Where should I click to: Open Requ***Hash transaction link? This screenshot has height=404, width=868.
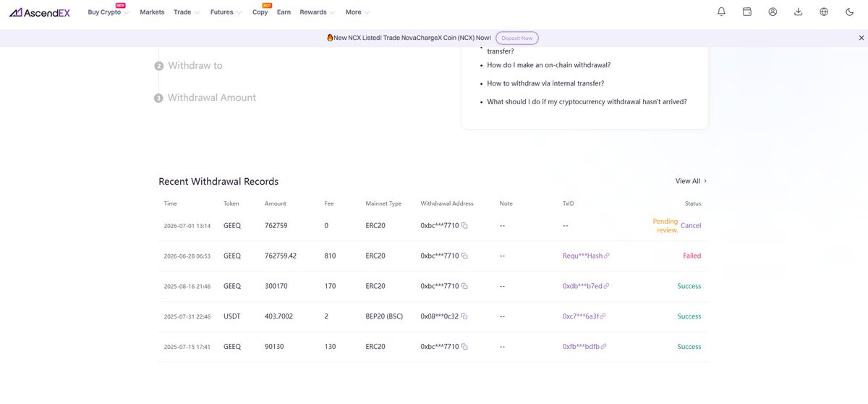point(582,256)
